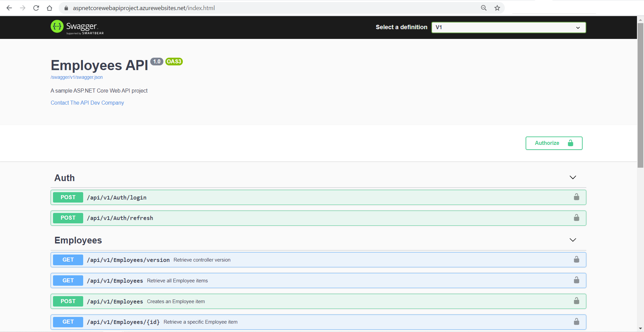The height and width of the screenshot is (332, 644).
Task: Click the lock on POST /api/v1/Auth/login
Action: pos(576,197)
